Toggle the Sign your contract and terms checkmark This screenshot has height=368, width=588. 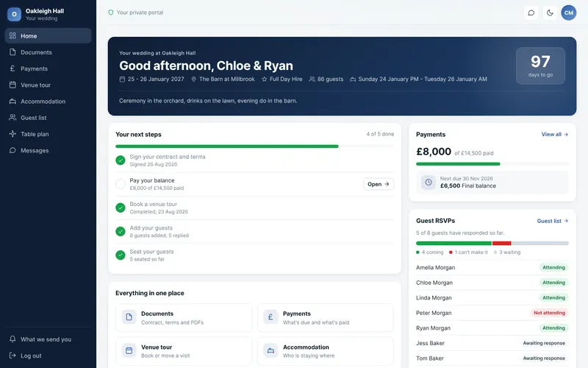click(121, 160)
